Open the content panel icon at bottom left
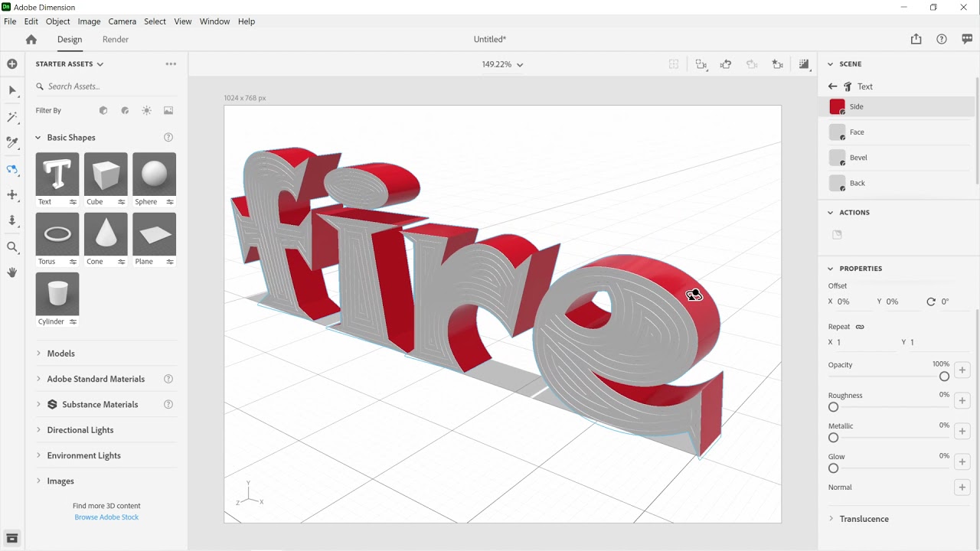 [12, 538]
